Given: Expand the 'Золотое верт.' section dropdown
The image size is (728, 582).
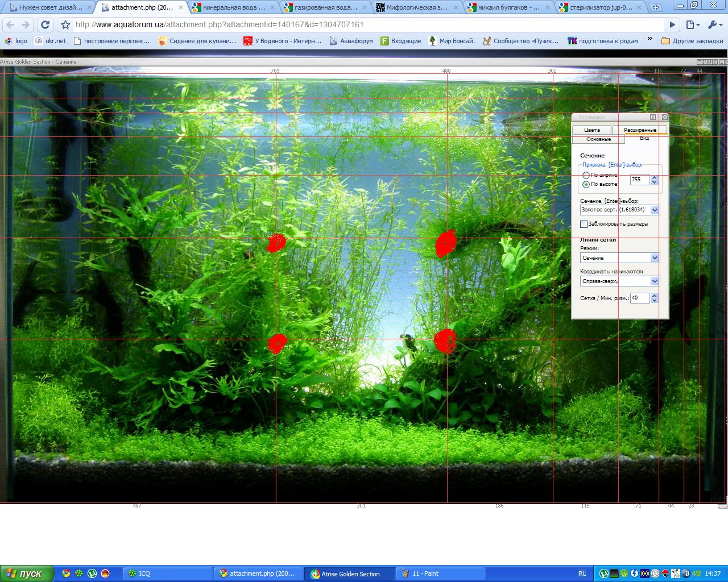Looking at the screenshot, I should [655, 210].
